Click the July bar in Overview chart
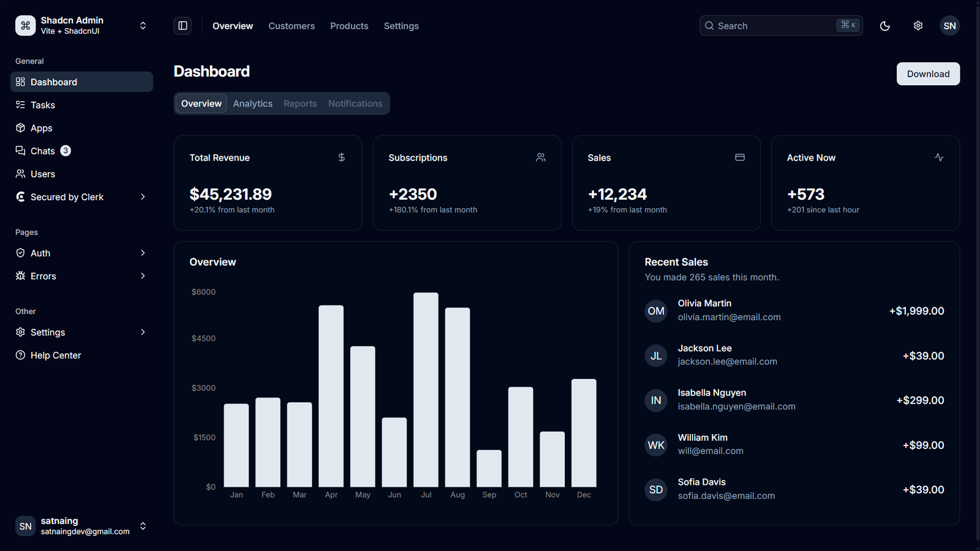This screenshot has height=551, width=980. click(426, 390)
